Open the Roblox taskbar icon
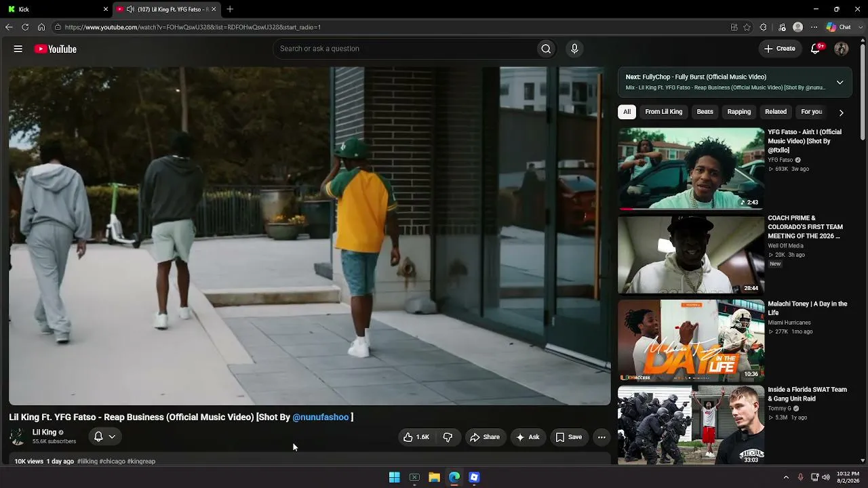868x488 pixels. [474, 477]
